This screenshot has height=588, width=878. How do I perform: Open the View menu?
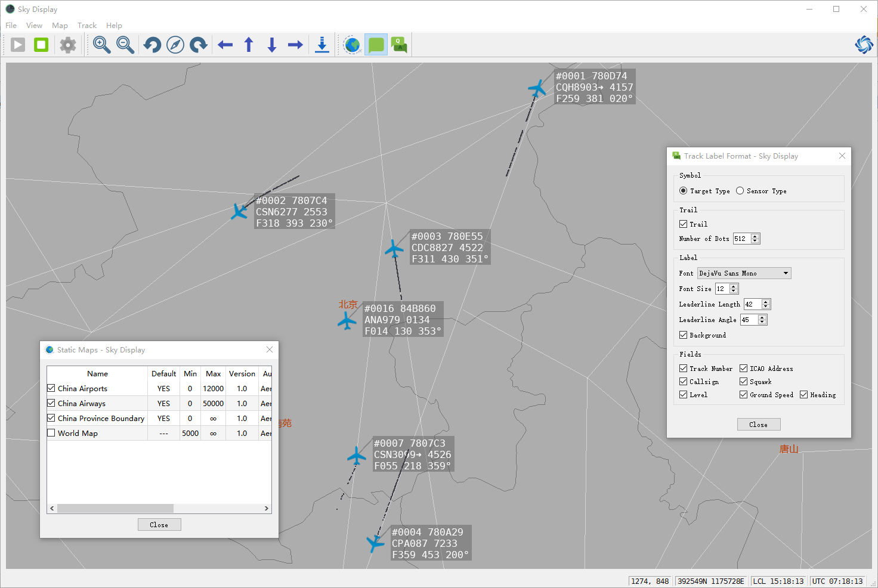[34, 26]
